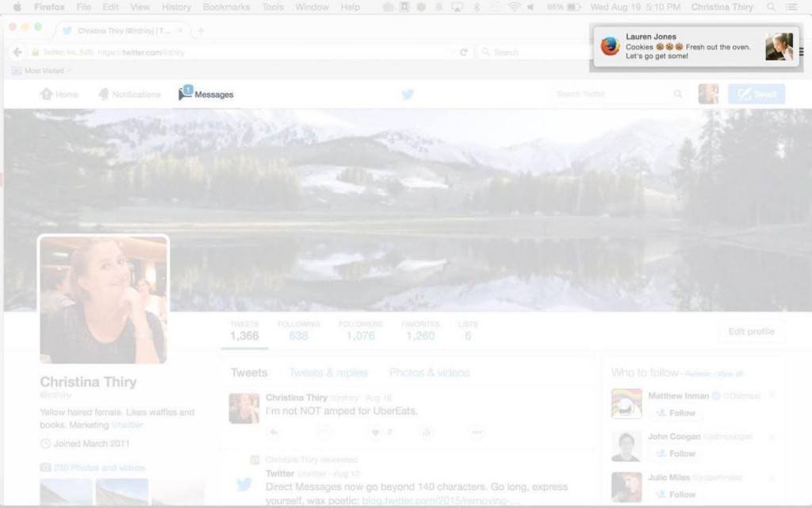This screenshot has height=508, width=812.
Task: Toggle following John Coogan
Action: 676,453
